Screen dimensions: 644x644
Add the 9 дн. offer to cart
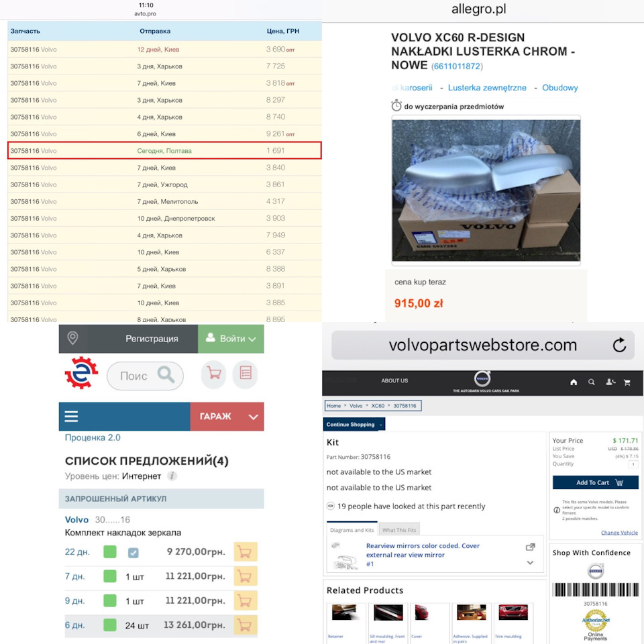246,600
